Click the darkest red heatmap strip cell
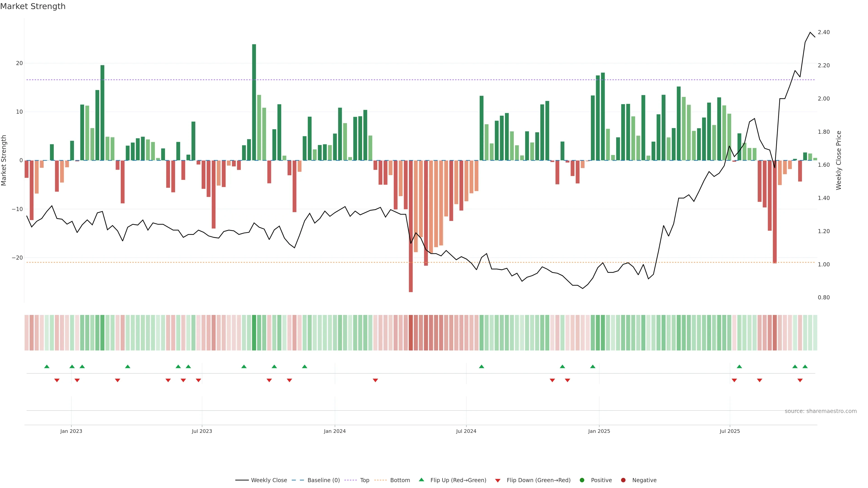Image resolution: width=868 pixels, height=488 pixels. pos(411,333)
